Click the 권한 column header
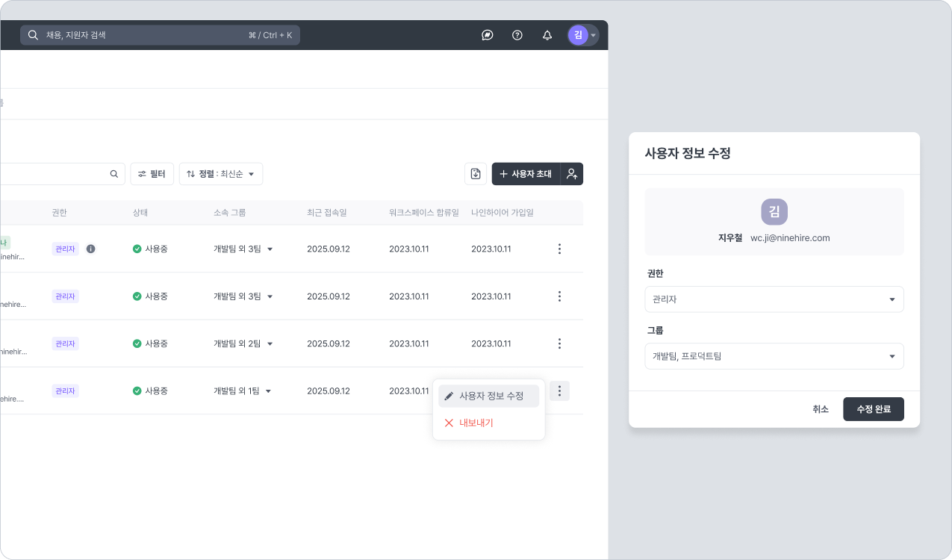The width and height of the screenshot is (952, 560). point(60,213)
